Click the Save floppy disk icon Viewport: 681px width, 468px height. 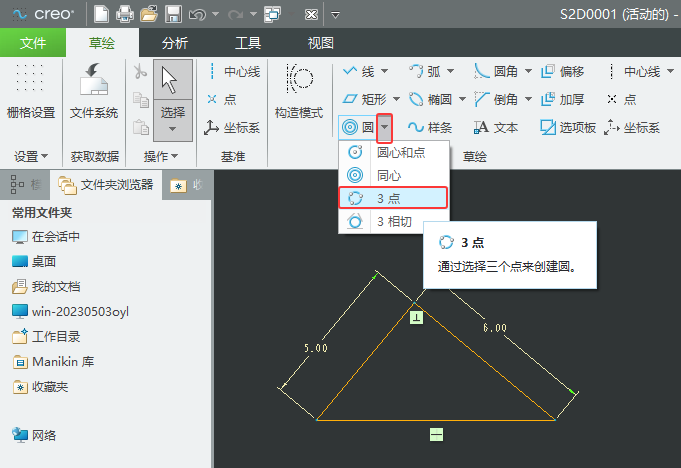coord(173,14)
